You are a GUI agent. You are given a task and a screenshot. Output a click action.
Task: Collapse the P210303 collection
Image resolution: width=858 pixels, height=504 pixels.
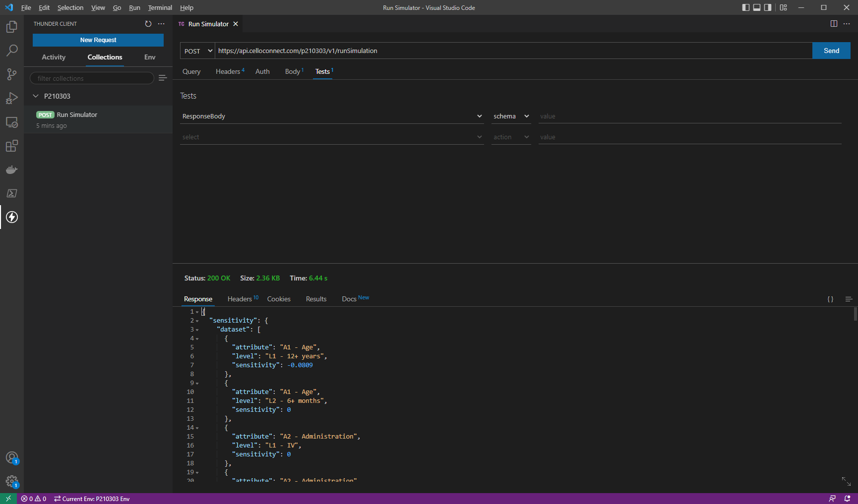click(x=35, y=96)
